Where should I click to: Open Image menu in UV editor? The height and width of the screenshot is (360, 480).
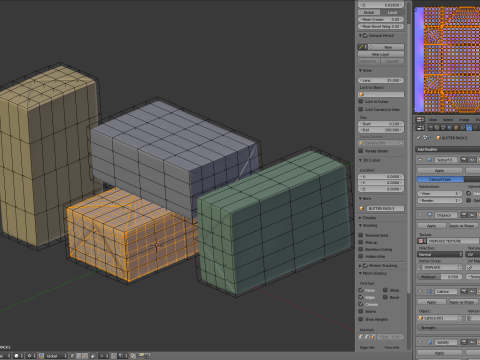click(x=464, y=120)
